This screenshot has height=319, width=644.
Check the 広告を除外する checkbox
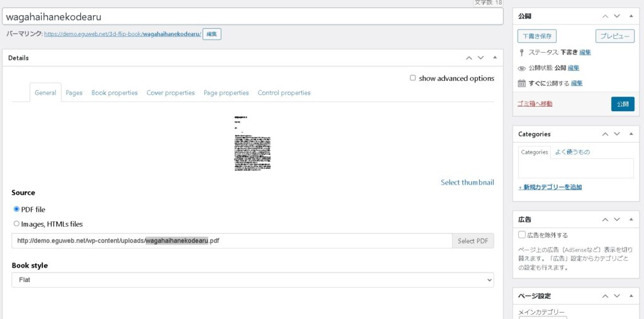tap(522, 235)
